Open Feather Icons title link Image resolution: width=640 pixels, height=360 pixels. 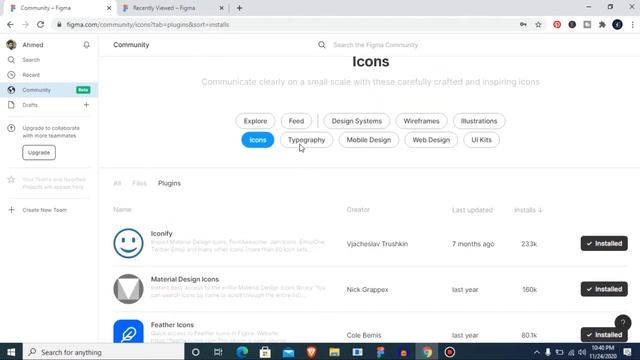tap(172, 325)
